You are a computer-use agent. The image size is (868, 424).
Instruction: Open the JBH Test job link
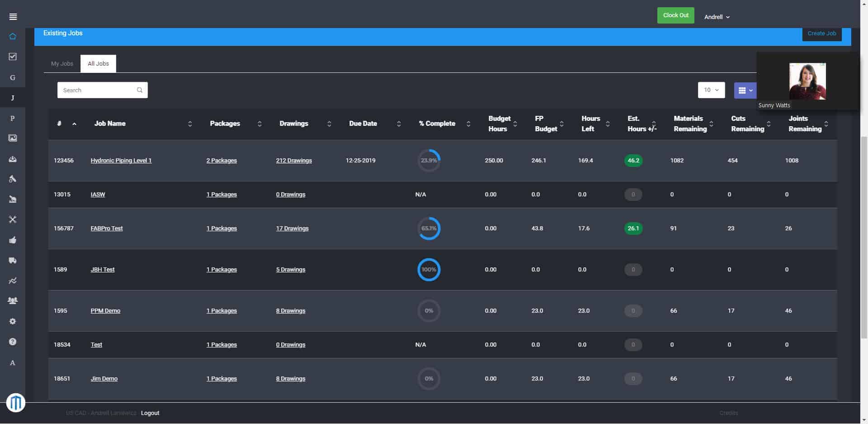coord(103,270)
